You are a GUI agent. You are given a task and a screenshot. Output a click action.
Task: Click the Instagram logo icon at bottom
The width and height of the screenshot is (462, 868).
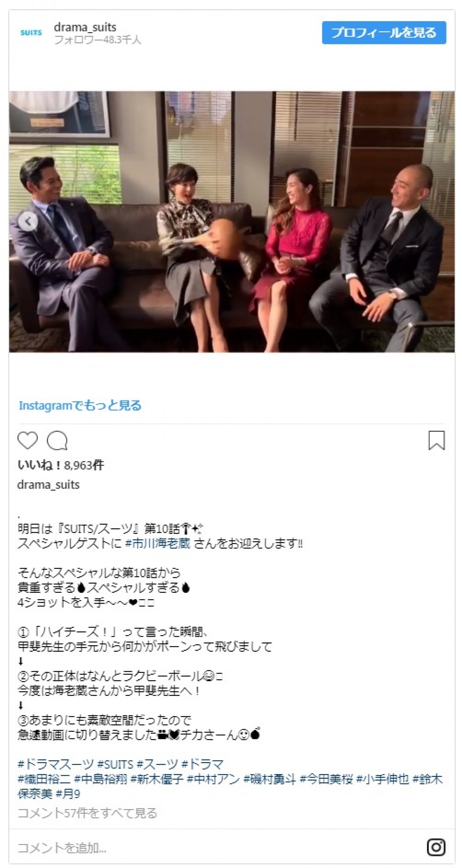[436, 847]
